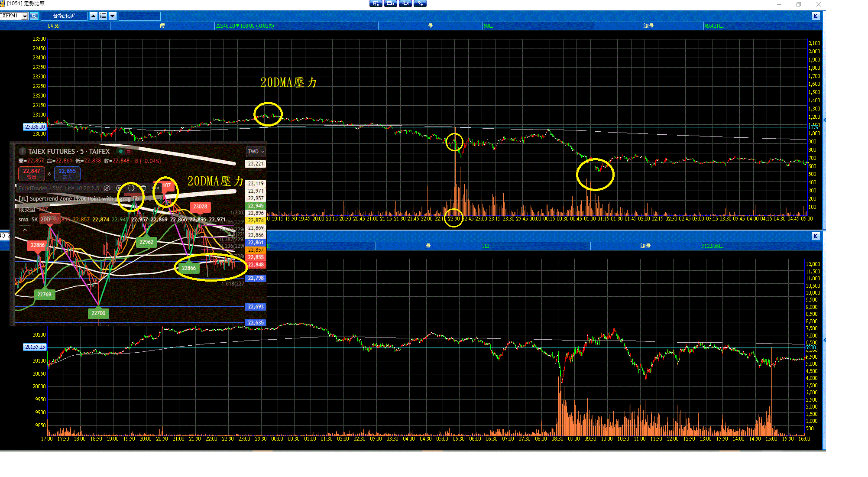The width and height of the screenshot is (868, 477).
Task: Click the 成交量 volume indicator label
Action: [x=27, y=209]
